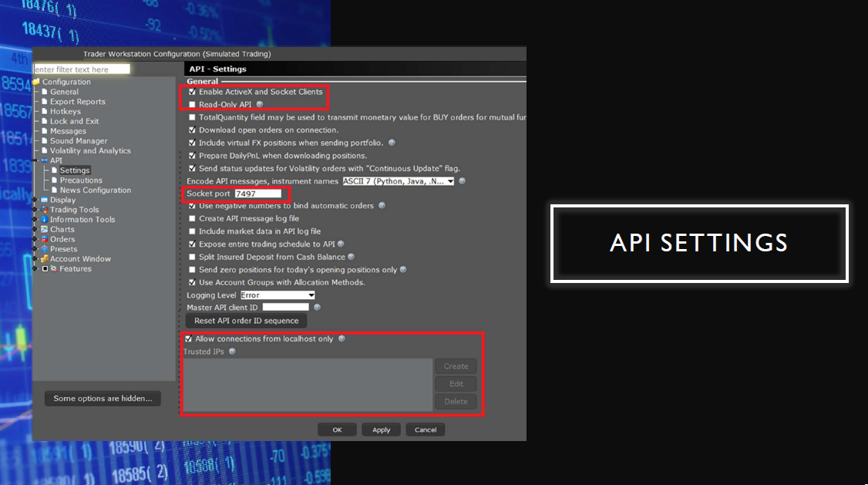Open Messages in configuration tree
868x485 pixels.
tap(68, 131)
